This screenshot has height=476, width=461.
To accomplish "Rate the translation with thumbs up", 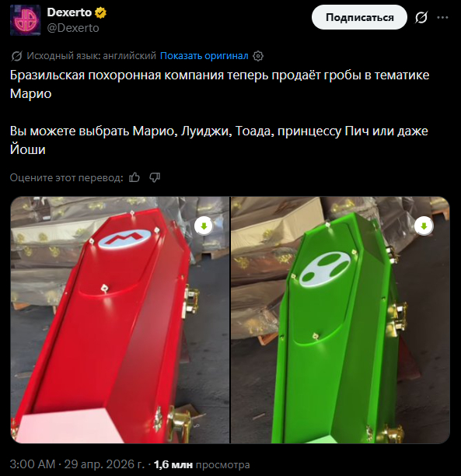I will tap(134, 177).
